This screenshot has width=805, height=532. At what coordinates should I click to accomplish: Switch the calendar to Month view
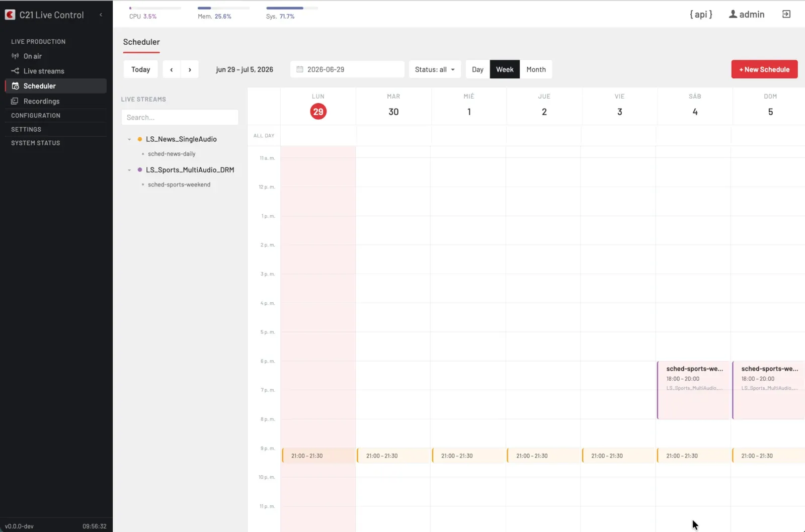536,69
